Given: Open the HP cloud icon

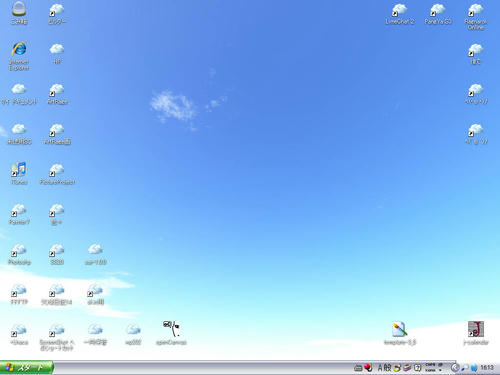Looking at the screenshot, I should (x=57, y=49).
